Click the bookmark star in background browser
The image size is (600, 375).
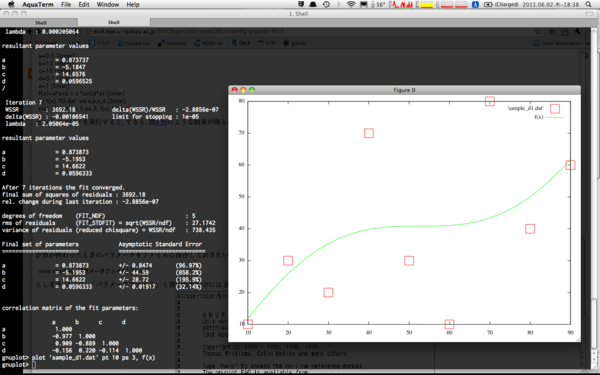(x=538, y=31)
